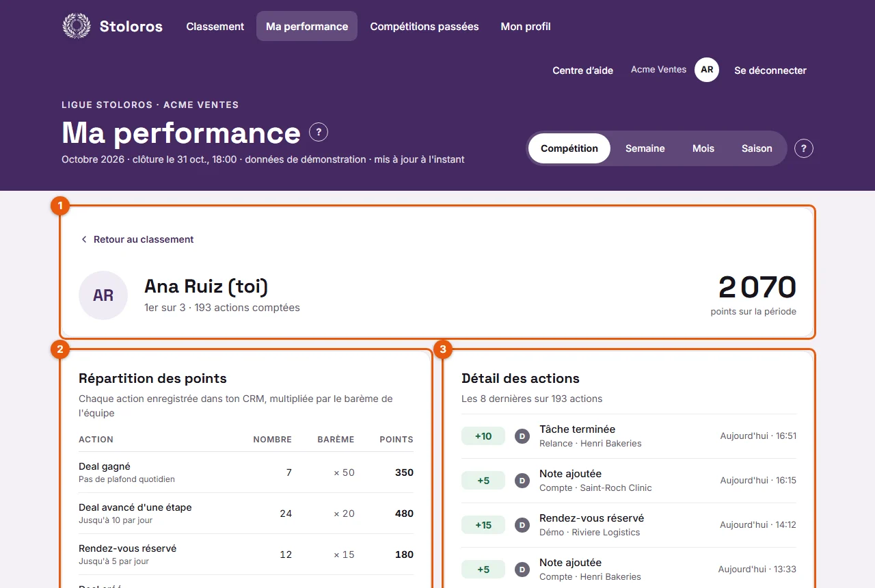Screen dimensions: 875x588
Task: Open Mon profil in the navigation
Action: click(526, 26)
